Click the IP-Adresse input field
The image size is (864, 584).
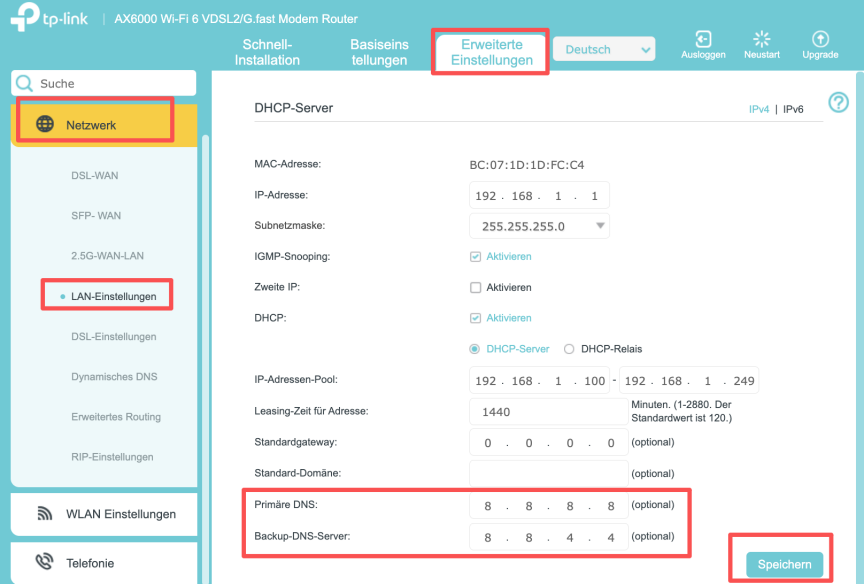coord(539,196)
